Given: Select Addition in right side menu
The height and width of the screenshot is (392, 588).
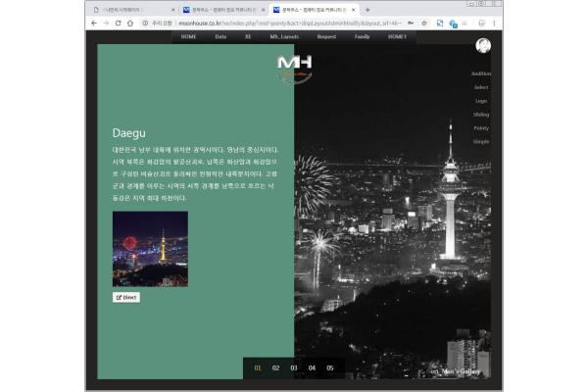Looking at the screenshot, I should [481, 73].
